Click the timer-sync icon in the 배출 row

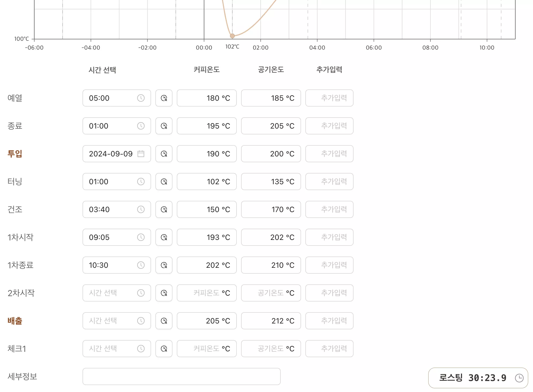click(x=164, y=321)
